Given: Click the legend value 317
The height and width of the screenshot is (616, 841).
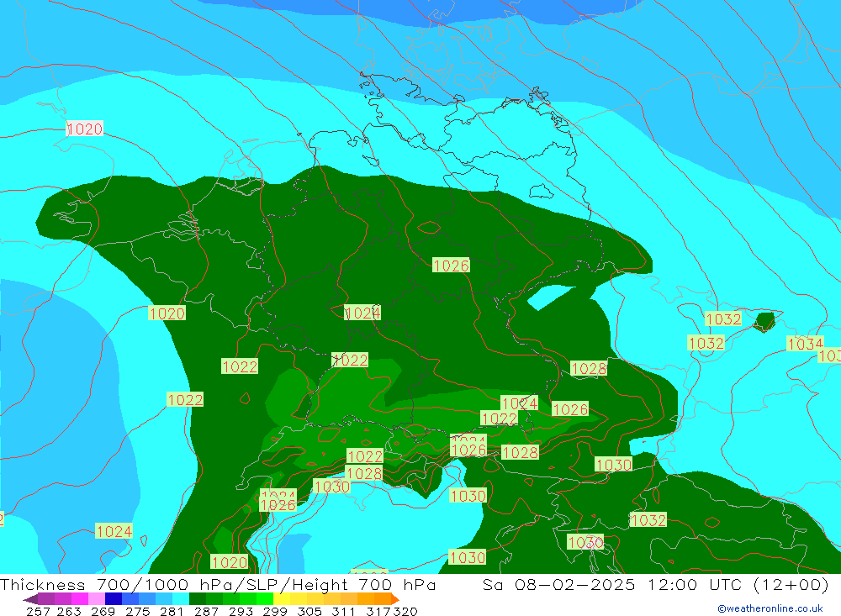Looking at the screenshot, I should 378,611.
